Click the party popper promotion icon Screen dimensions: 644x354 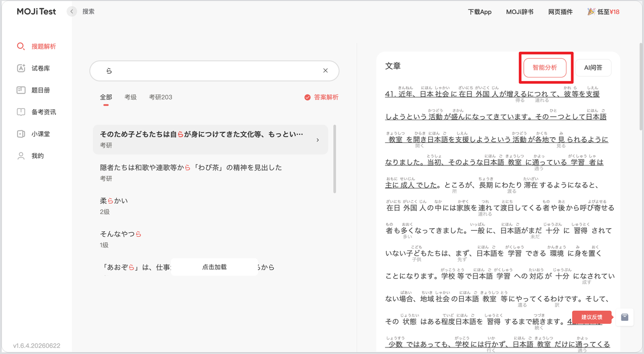pos(591,12)
